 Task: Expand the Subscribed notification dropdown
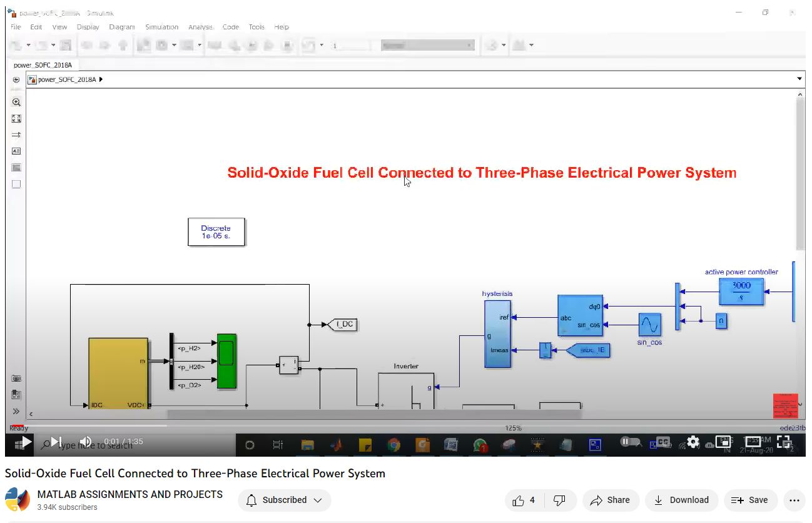(285, 500)
